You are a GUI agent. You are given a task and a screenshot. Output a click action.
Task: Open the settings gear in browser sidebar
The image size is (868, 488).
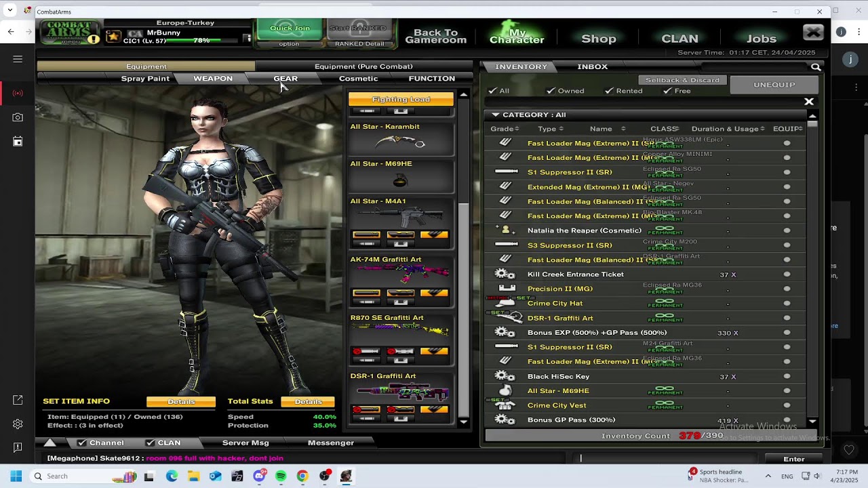(x=18, y=424)
